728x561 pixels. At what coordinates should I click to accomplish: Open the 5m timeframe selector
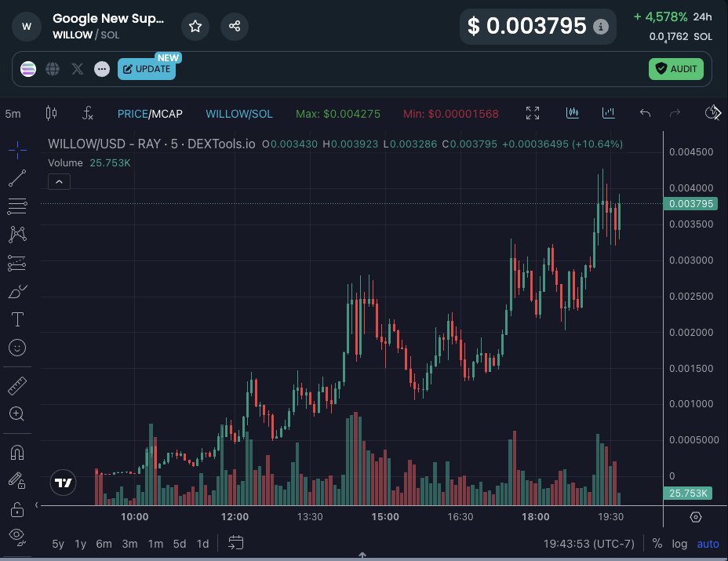click(13, 114)
